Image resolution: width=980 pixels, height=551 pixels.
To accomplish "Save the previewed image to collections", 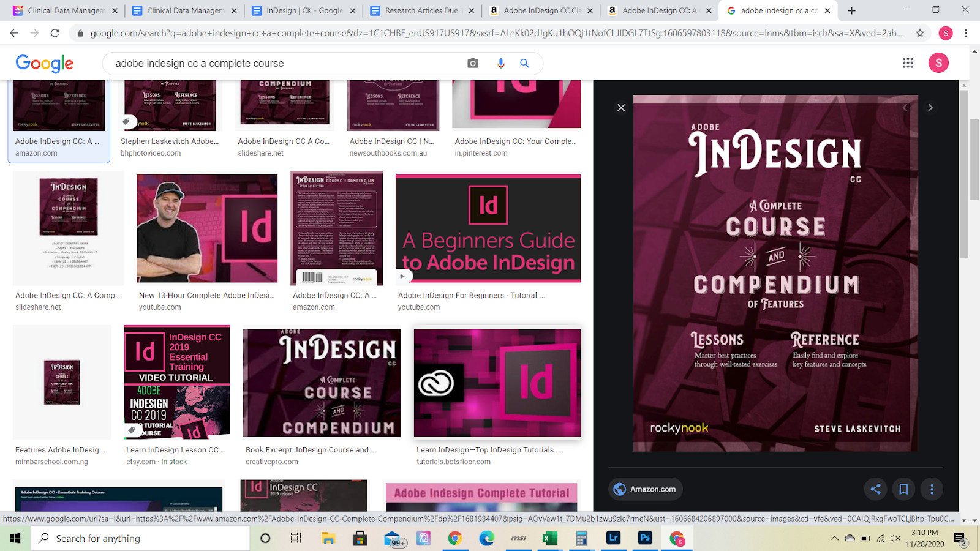I will pyautogui.click(x=903, y=489).
